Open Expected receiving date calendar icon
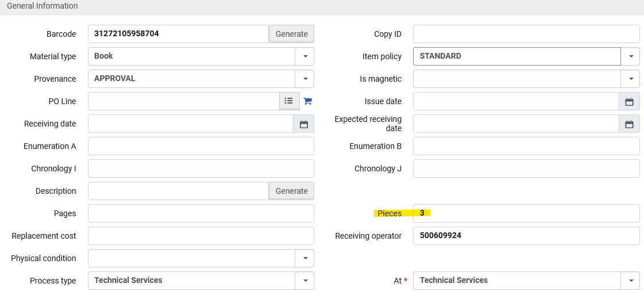This screenshot has height=291, width=644. (x=629, y=124)
